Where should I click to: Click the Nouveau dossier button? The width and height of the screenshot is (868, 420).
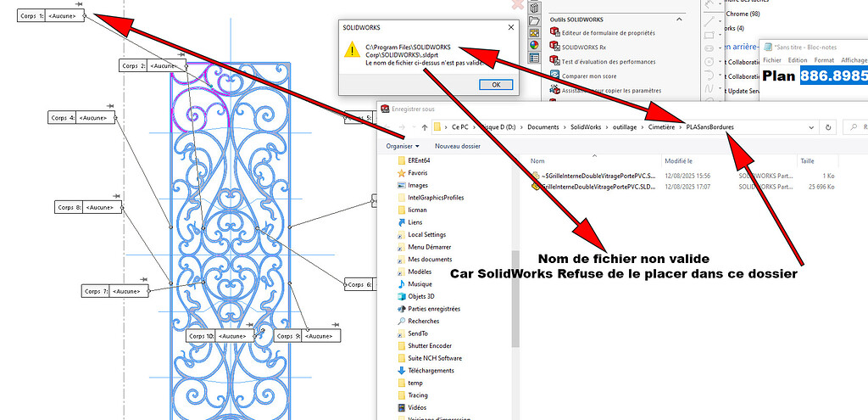click(459, 146)
